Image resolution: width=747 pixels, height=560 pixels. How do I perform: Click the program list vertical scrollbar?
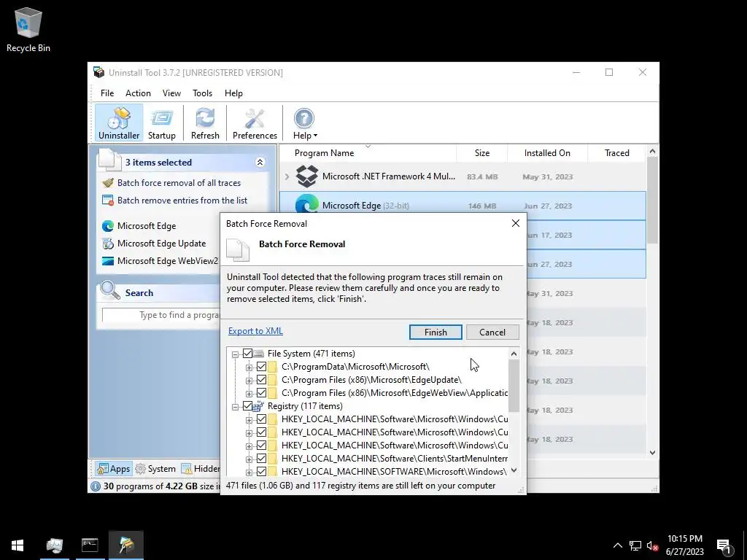click(x=652, y=200)
